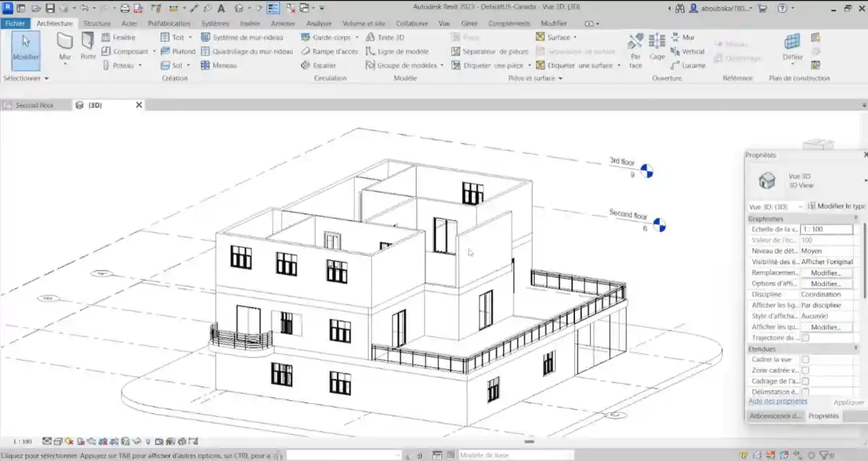The height and width of the screenshot is (461, 868).
Task: Click the Mur wall tool
Action: pos(65,46)
